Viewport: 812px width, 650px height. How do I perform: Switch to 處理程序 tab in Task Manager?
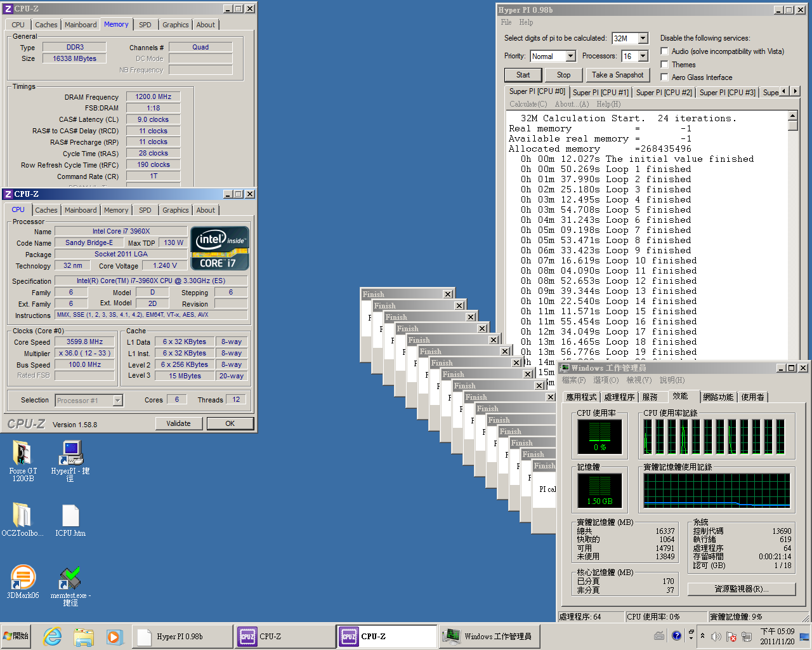pos(619,397)
